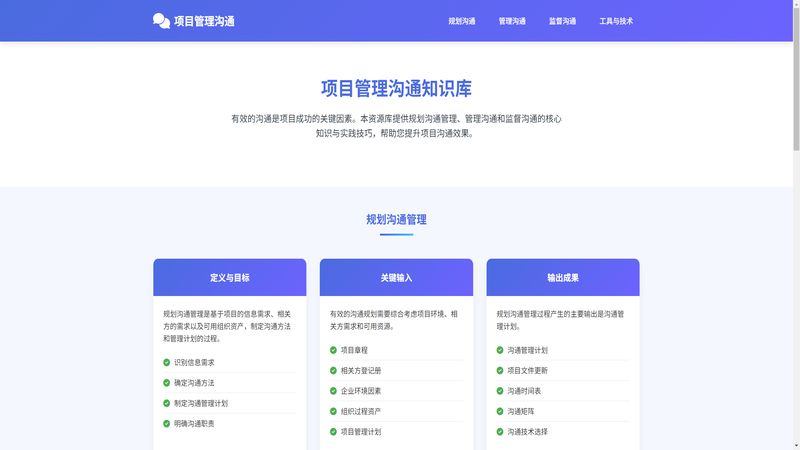Image resolution: width=800 pixels, height=450 pixels.
Task: Select the 关键输入 card header
Action: pos(396,278)
